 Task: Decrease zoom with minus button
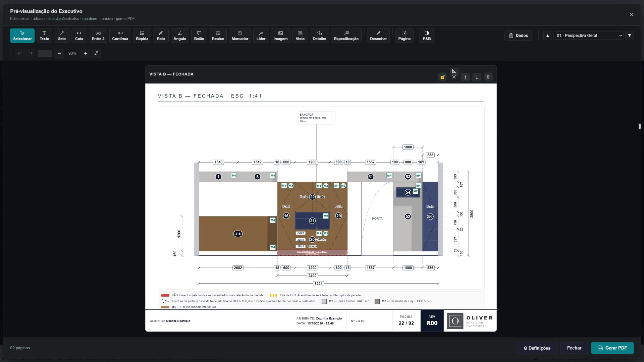click(x=59, y=53)
